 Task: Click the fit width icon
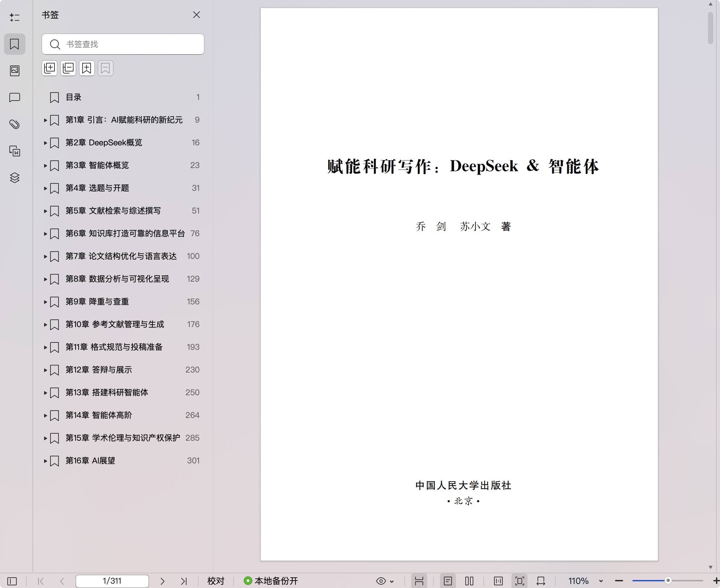coord(541,581)
